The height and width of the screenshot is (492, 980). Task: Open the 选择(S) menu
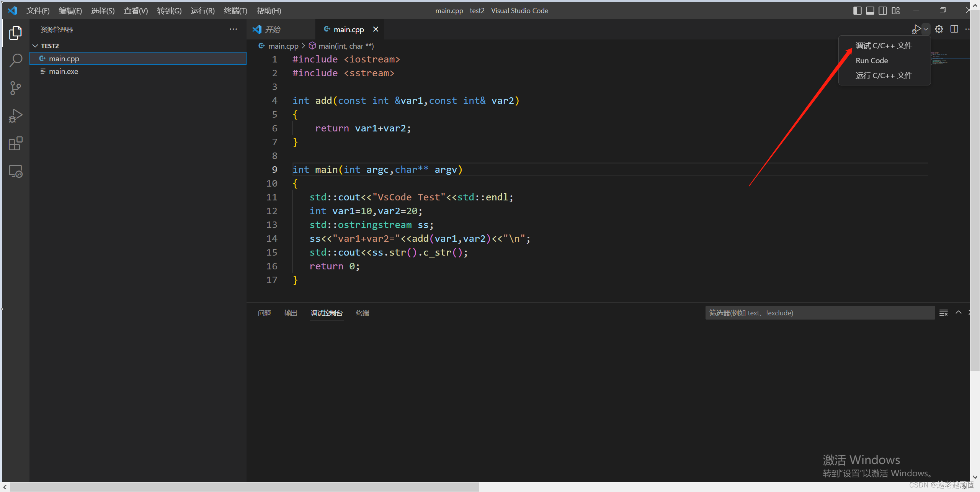pyautogui.click(x=103, y=10)
